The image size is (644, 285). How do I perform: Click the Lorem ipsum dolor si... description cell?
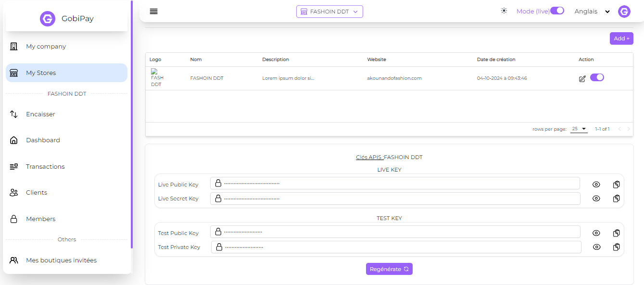coord(288,78)
